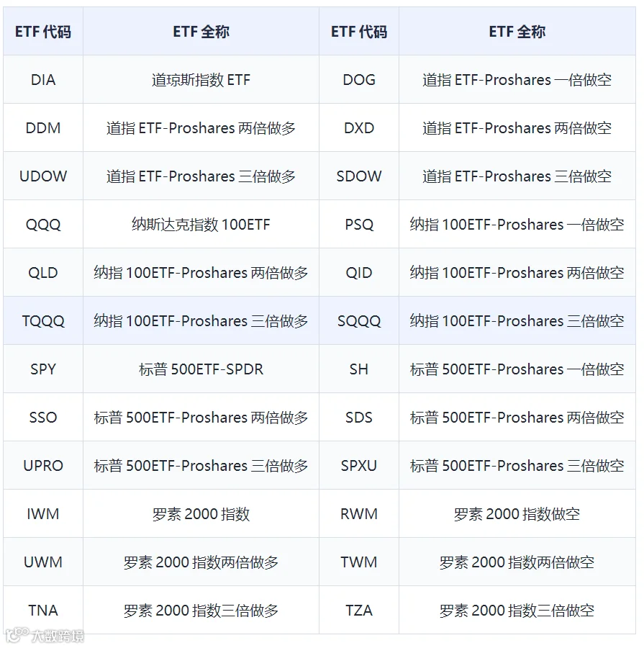Viewport: 644px width, 648px height.
Task: Select 纳斯达克指数 100ETF cell
Action: [x=201, y=225]
